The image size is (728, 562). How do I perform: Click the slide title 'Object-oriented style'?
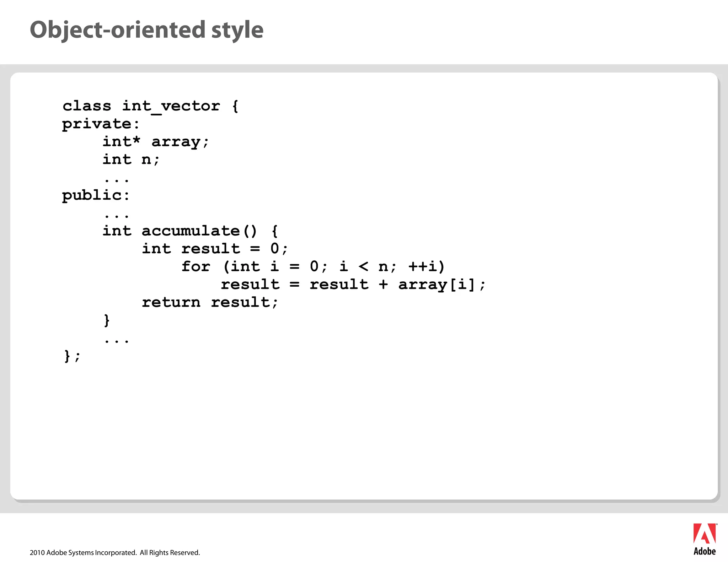click(x=146, y=30)
